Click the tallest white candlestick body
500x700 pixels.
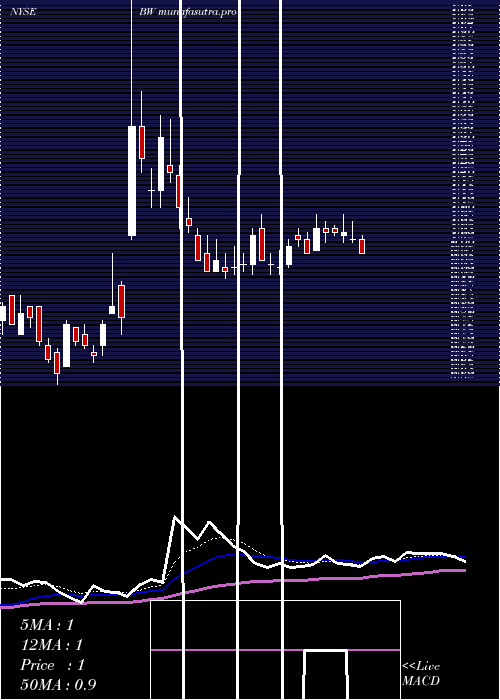(132, 181)
